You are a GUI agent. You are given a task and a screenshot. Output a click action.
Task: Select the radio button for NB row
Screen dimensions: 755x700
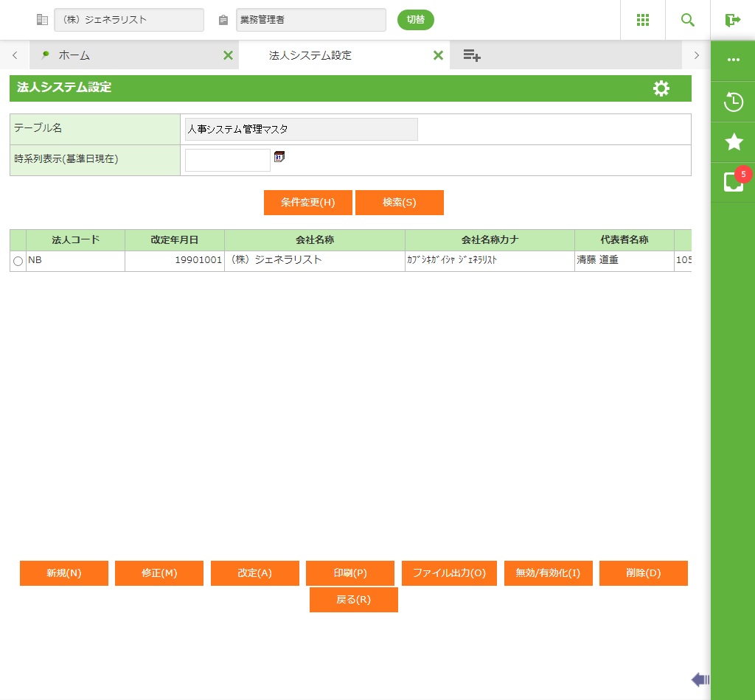pyautogui.click(x=18, y=261)
